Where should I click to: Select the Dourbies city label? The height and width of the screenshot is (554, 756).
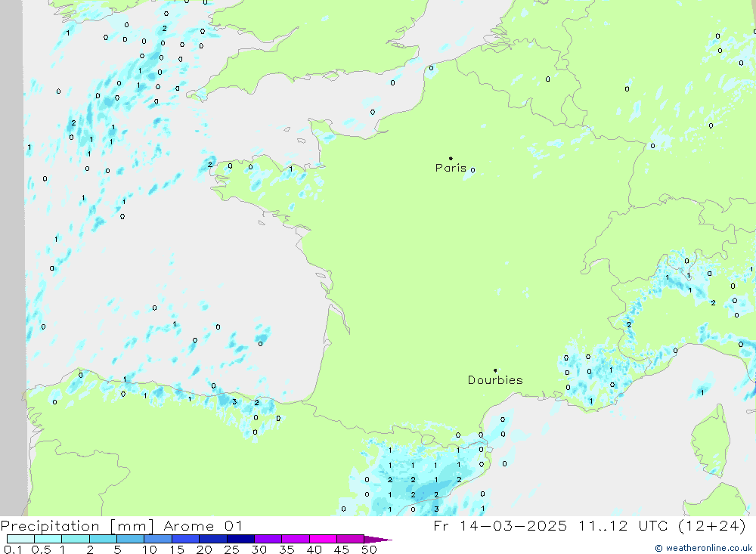click(495, 380)
